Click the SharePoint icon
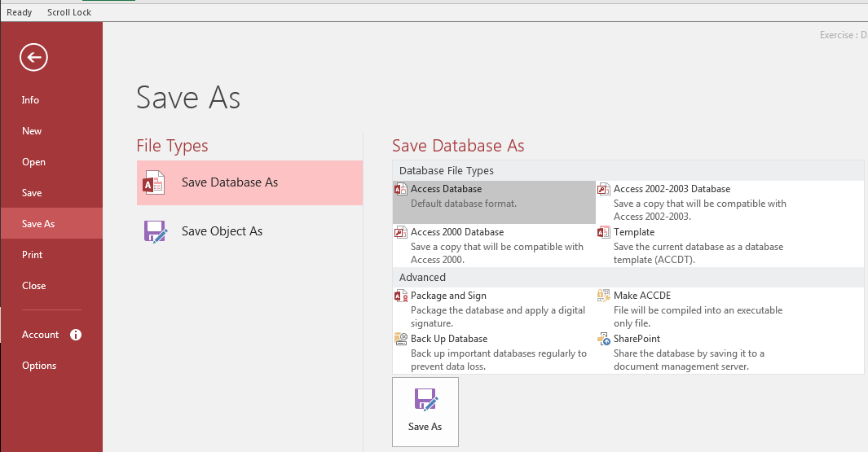The width and height of the screenshot is (868, 452). point(603,339)
